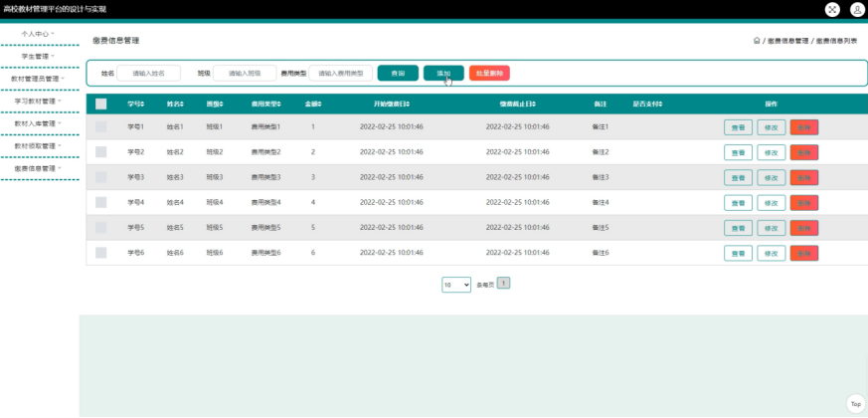The width and height of the screenshot is (868, 418).
Task: Edit the 学号4 row
Action: 772,203
